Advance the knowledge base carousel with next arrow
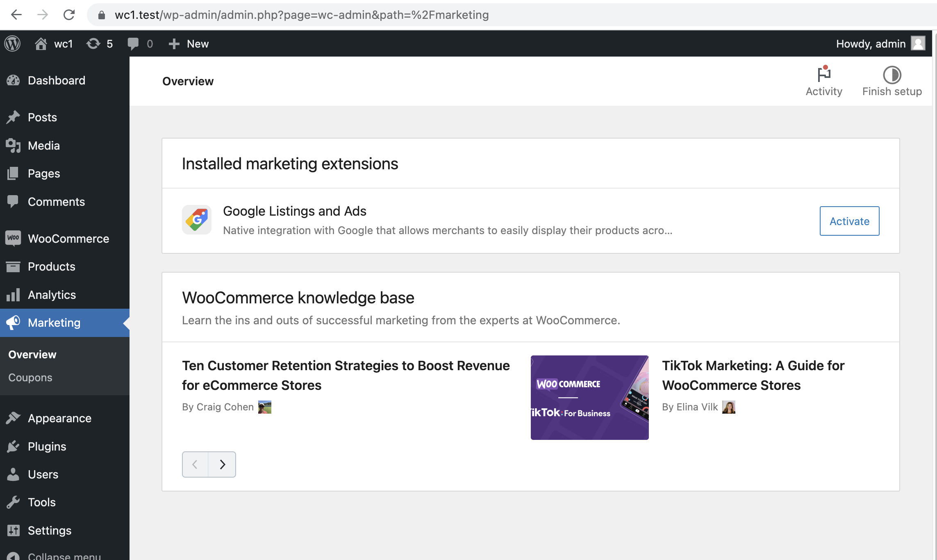Screen dimensions: 937x560 (223, 464)
